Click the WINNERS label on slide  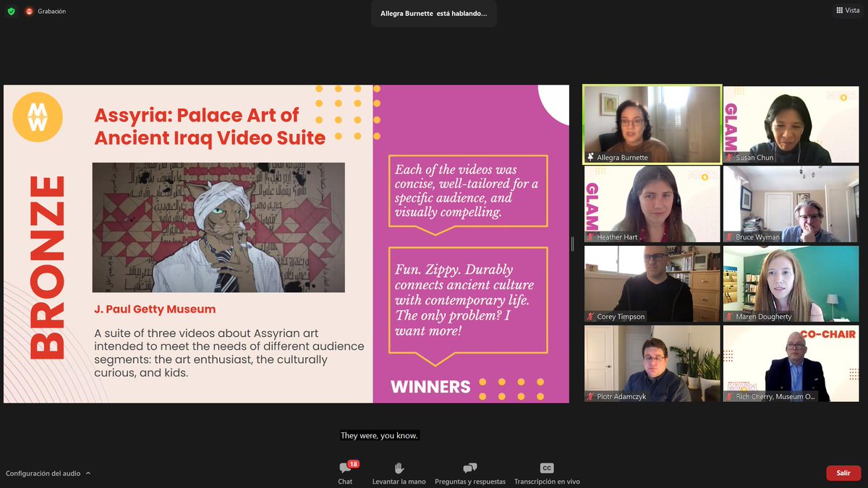430,387
